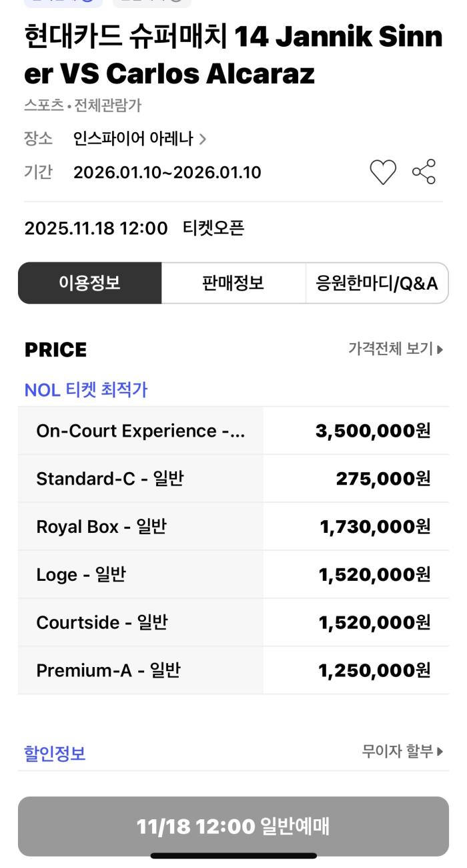Tap the NOL 티켓 최적가 label
The width and height of the screenshot is (467, 868).
tap(85, 390)
